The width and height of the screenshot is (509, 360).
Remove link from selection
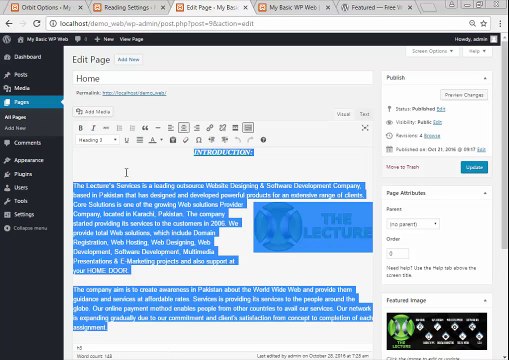(x=222, y=128)
